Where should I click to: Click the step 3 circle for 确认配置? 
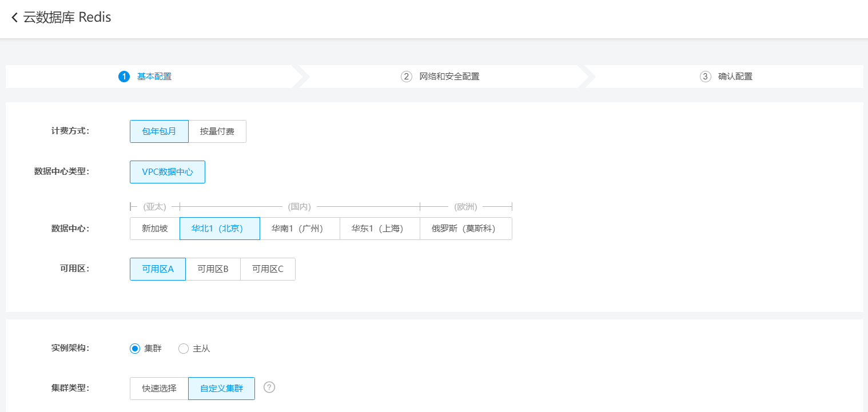click(706, 77)
